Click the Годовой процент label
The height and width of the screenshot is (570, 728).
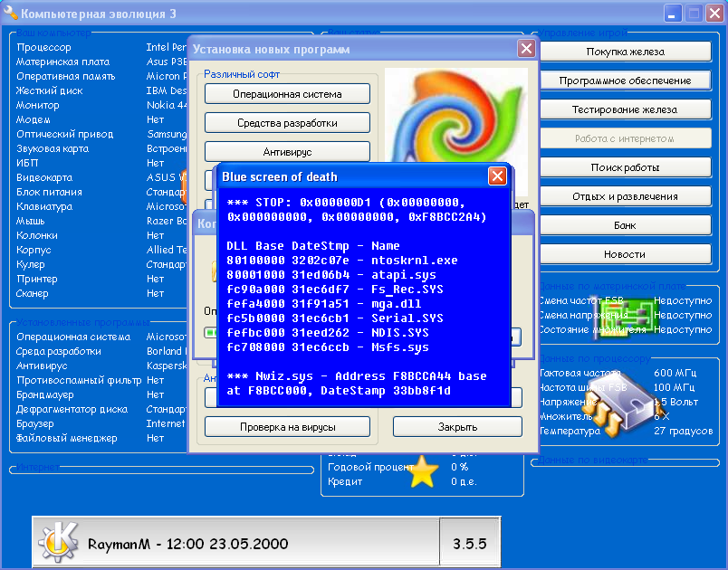pos(370,467)
